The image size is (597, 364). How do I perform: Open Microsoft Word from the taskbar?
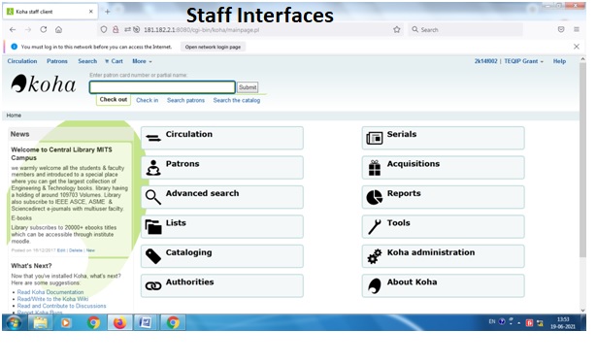click(145, 323)
